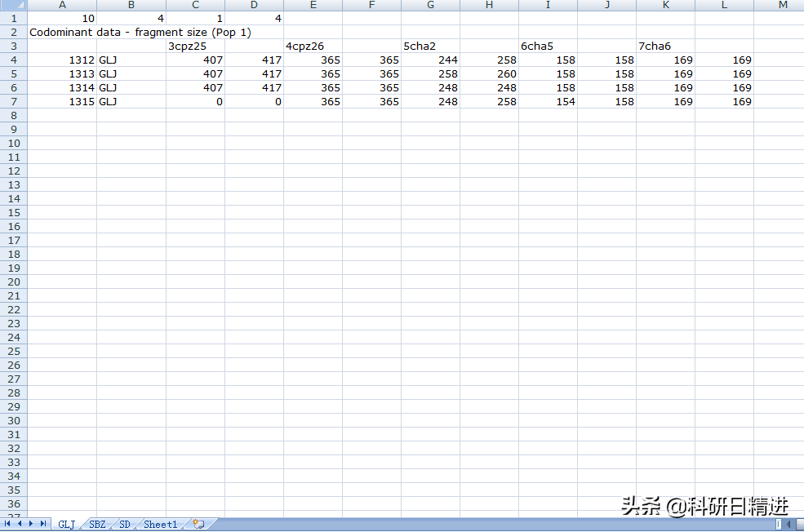Image resolution: width=804 pixels, height=532 pixels.
Task: Select the value 260 in row 5
Action: pyautogui.click(x=489, y=73)
